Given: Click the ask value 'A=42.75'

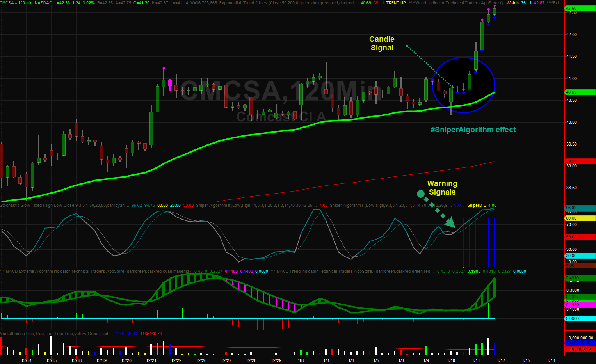Looking at the screenshot, I should pyautogui.click(x=123, y=3).
